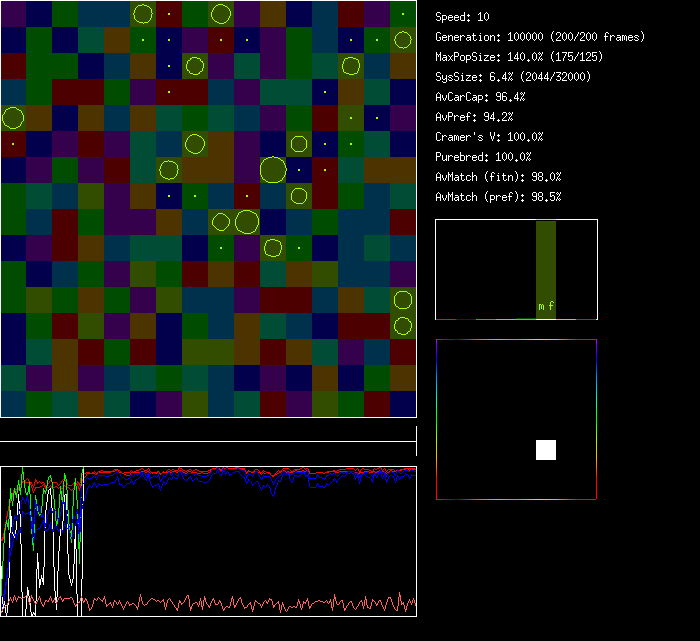
Task: Click the MaxPopSize 140.0% statistic
Action: 518,57
